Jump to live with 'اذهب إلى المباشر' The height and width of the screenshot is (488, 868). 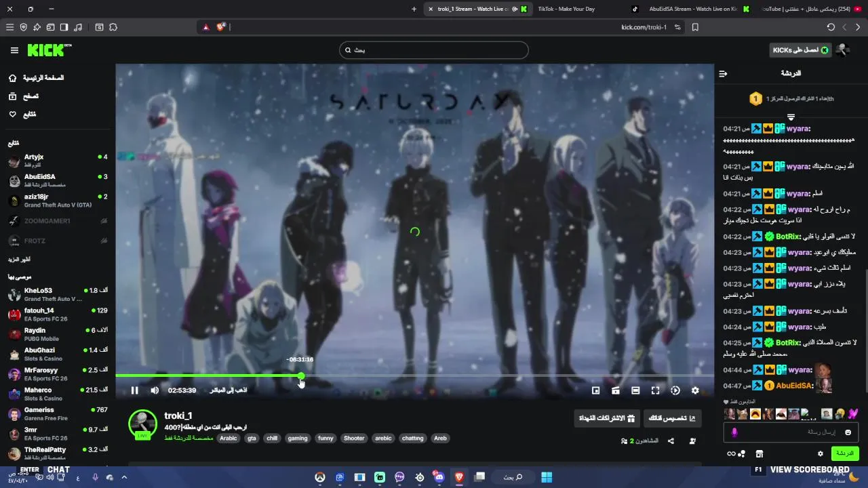228,390
